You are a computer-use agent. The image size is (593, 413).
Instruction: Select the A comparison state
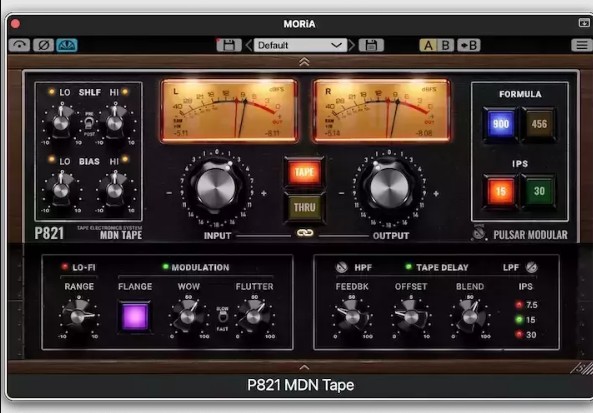(x=428, y=45)
